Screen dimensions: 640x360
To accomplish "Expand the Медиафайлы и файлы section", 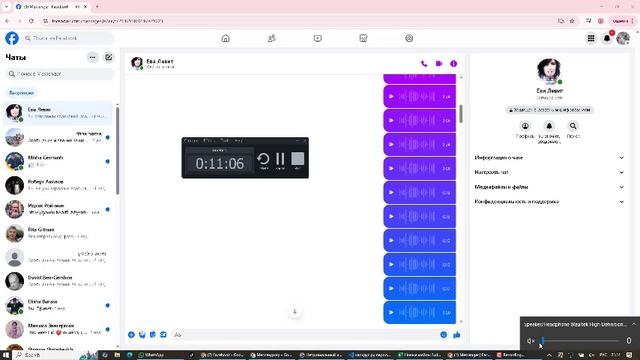I will tap(549, 187).
